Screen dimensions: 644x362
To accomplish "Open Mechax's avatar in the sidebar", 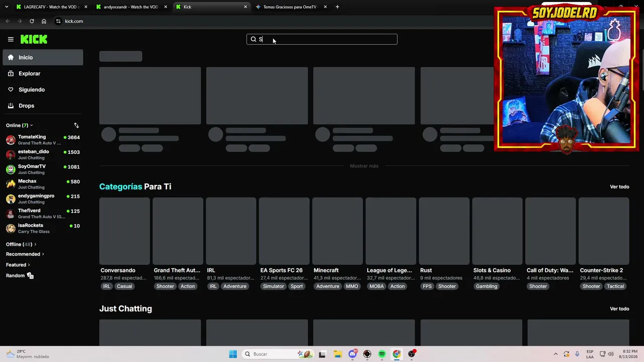I will 11,184.
